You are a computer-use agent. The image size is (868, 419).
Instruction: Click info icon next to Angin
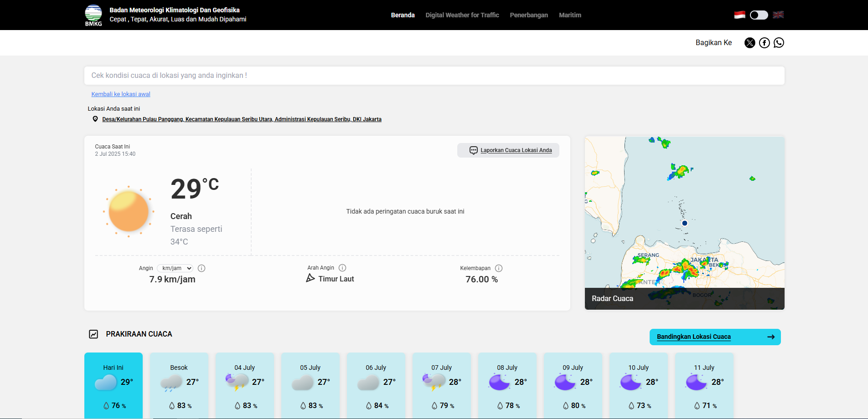[201, 268]
